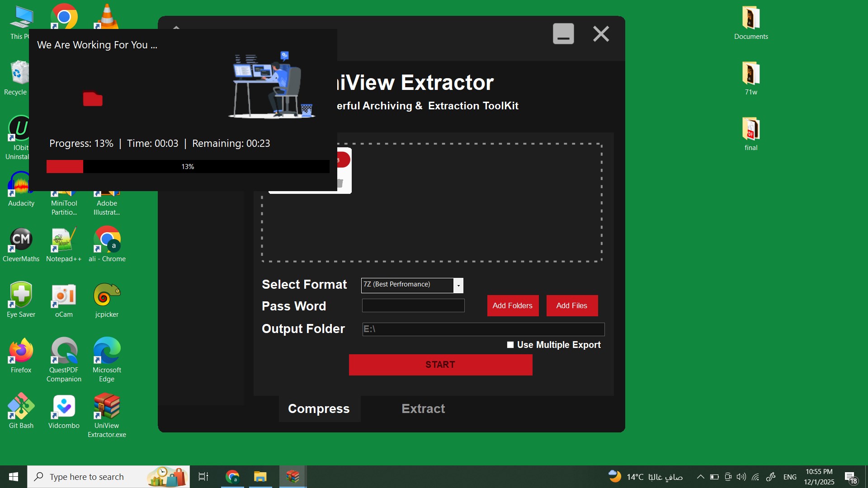
Task: Open the Vidcombo desktop shortcut
Action: click(x=64, y=407)
